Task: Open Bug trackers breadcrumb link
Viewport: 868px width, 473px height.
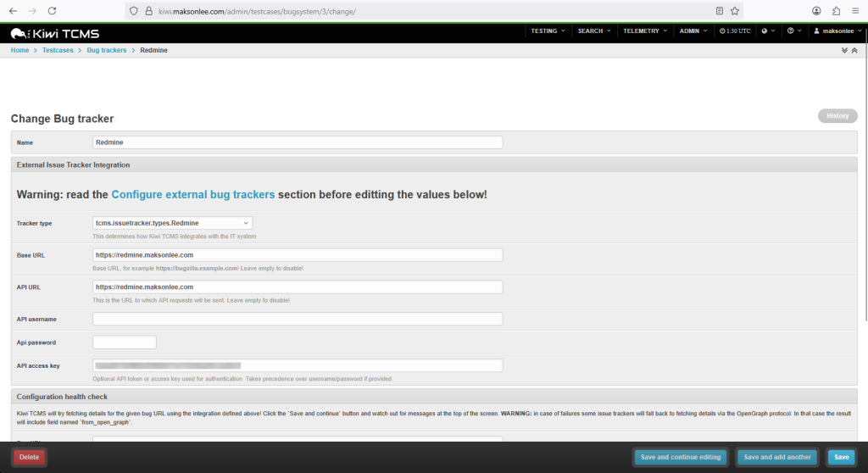Action: 106,50
